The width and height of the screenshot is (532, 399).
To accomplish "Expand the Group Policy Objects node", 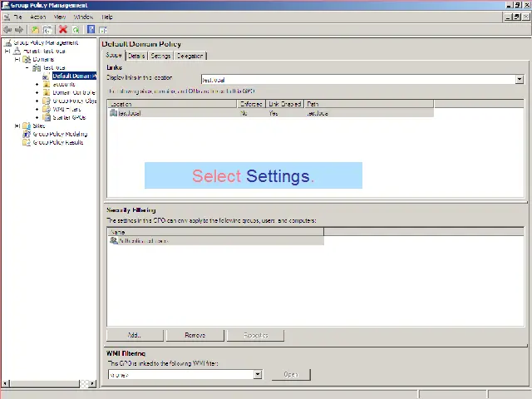I will 37,101.
